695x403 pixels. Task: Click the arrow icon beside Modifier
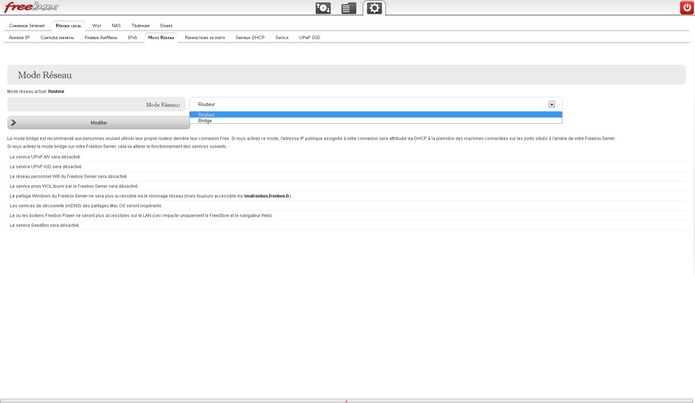click(x=13, y=122)
